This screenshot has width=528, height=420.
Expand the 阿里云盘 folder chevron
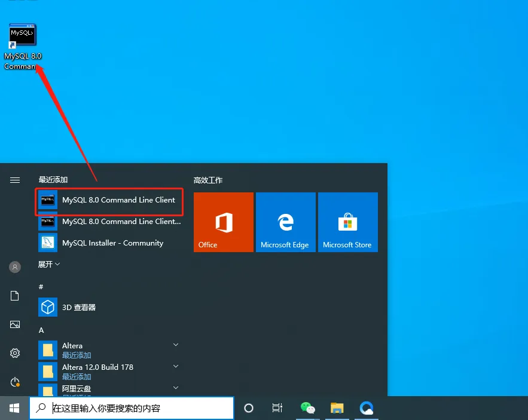[176, 388]
